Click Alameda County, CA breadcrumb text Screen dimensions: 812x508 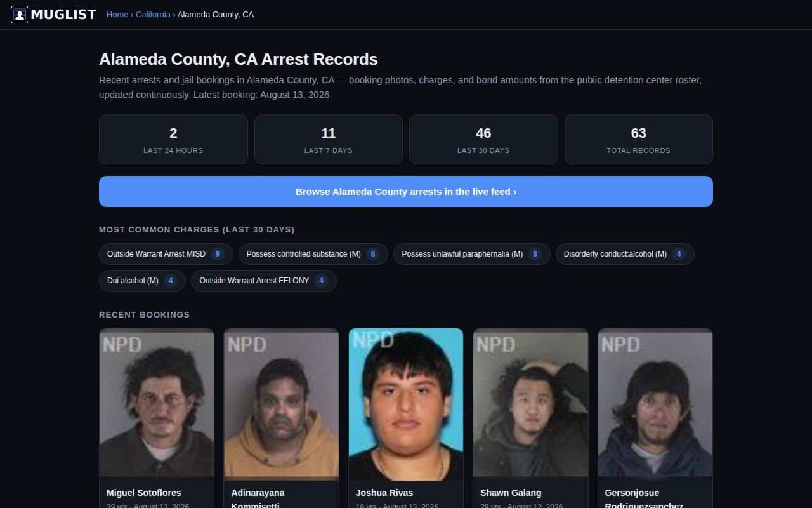coord(216,14)
